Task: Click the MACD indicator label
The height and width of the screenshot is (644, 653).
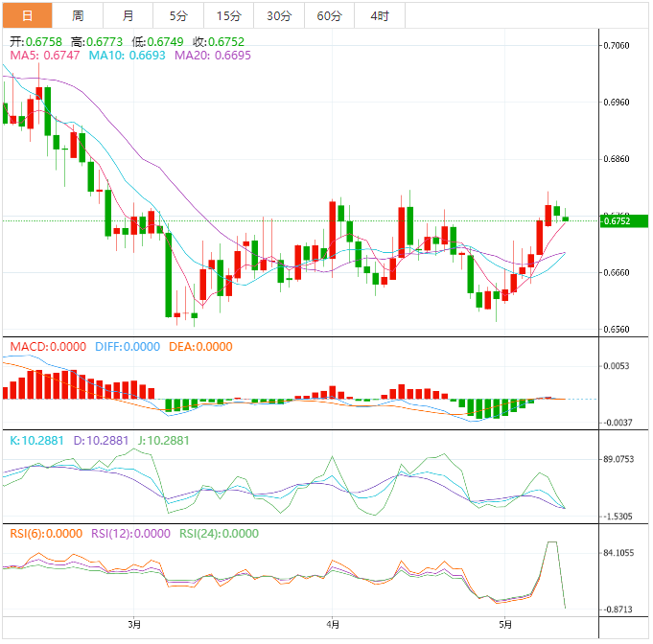Action: click(47, 347)
